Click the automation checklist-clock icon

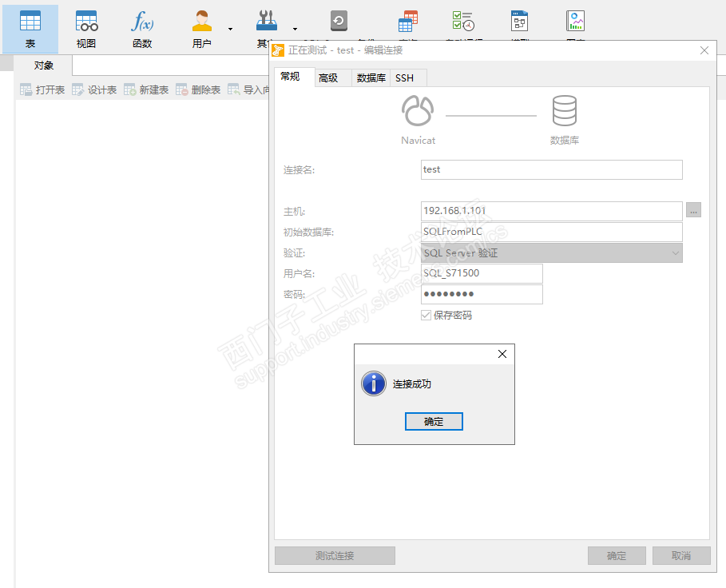click(463, 22)
